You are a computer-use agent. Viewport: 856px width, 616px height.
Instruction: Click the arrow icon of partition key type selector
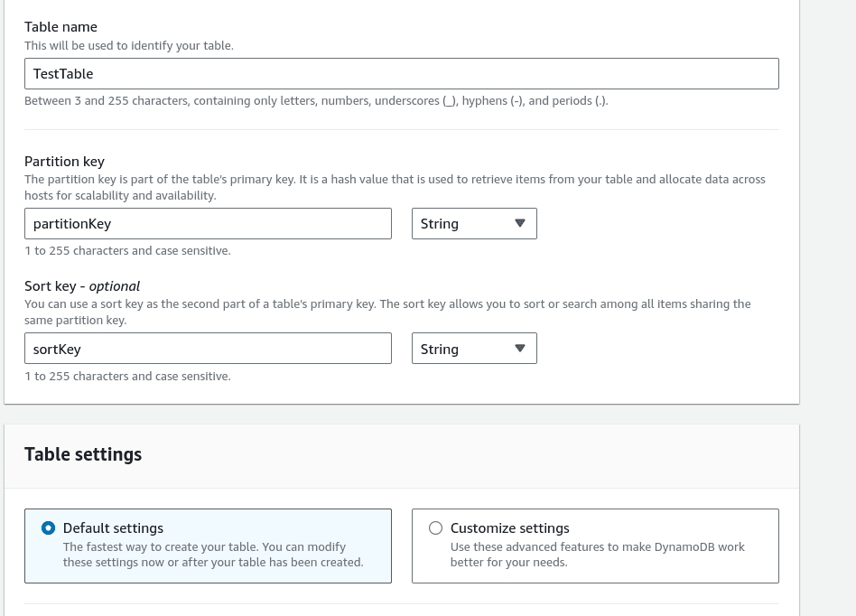pyautogui.click(x=520, y=223)
